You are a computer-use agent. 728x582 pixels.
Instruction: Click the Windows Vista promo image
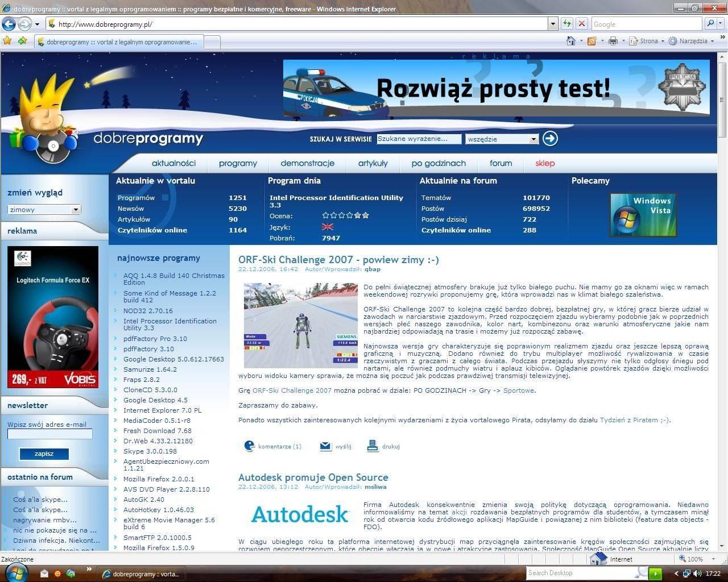643,215
